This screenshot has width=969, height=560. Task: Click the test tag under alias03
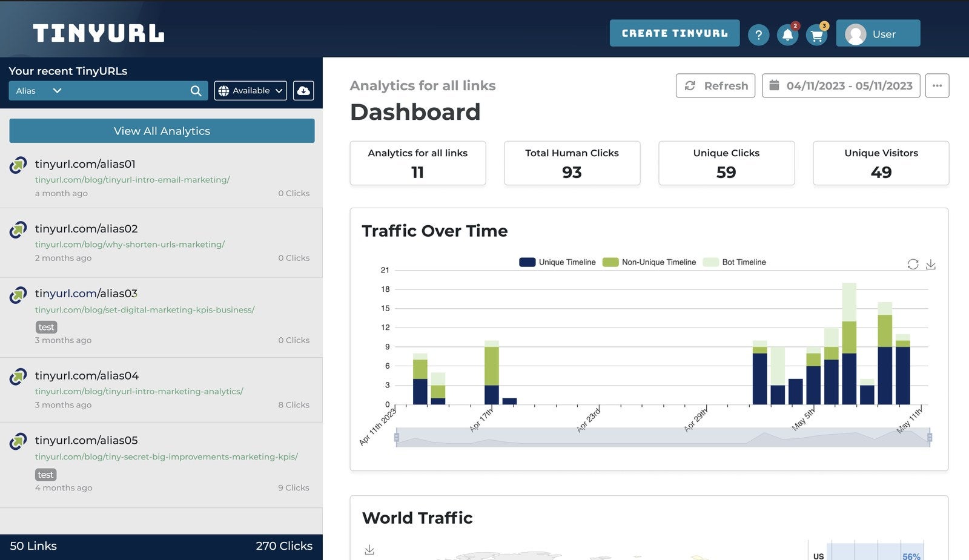coord(46,327)
